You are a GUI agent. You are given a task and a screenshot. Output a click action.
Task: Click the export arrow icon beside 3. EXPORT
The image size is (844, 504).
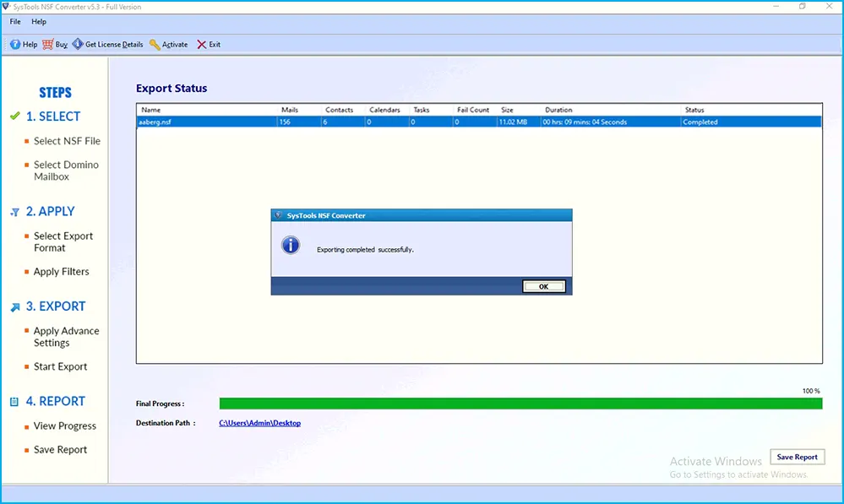pyautogui.click(x=14, y=307)
